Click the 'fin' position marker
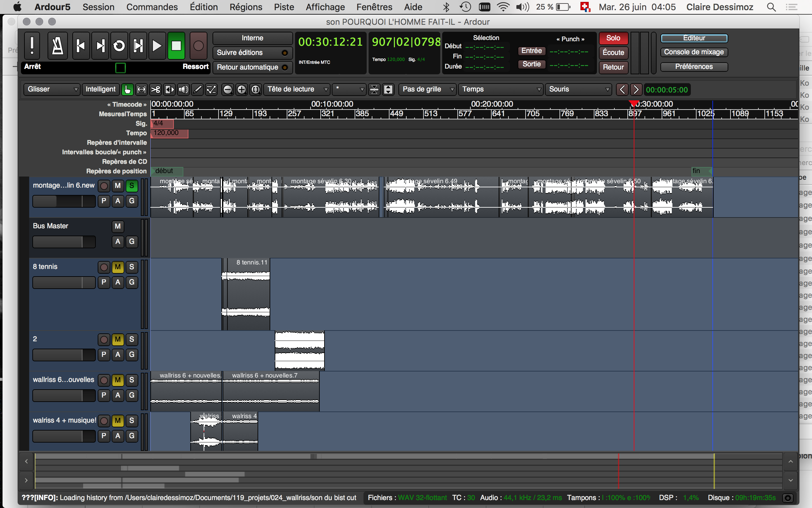 [702, 171]
